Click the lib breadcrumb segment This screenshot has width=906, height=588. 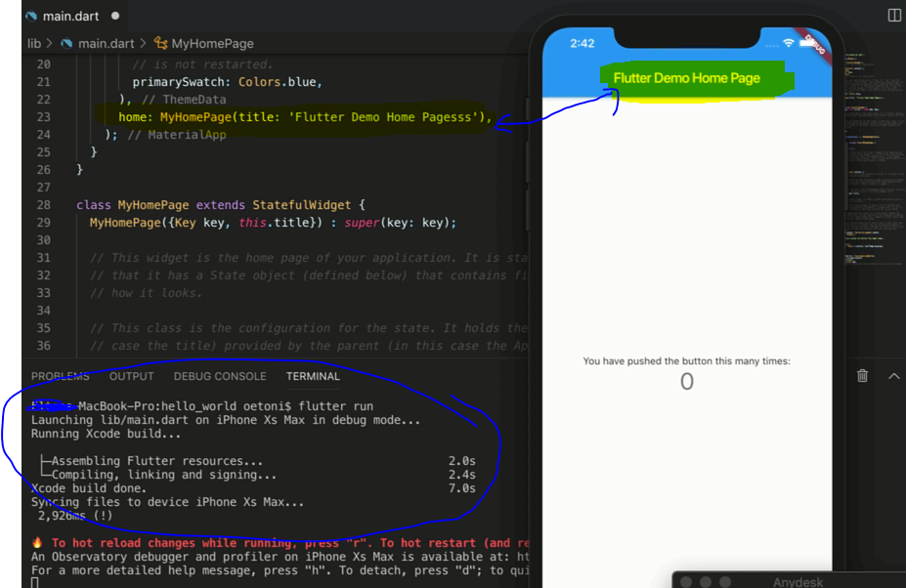point(34,43)
